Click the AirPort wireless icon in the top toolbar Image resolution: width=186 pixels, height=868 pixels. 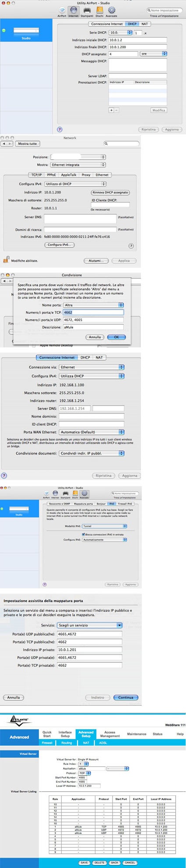tap(62, 10)
